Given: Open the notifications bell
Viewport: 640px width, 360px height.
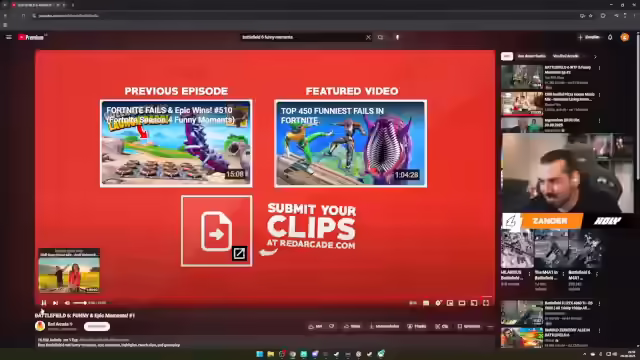Looking at the screenshot, I should pyautogui.click(x=610, y=37).
